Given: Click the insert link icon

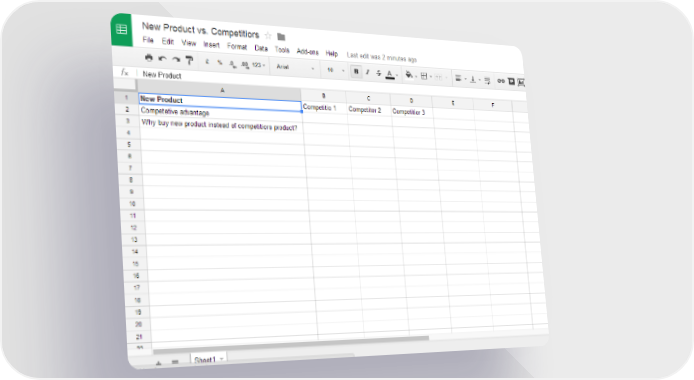Looking at the screenshot, I should point(501,81).
